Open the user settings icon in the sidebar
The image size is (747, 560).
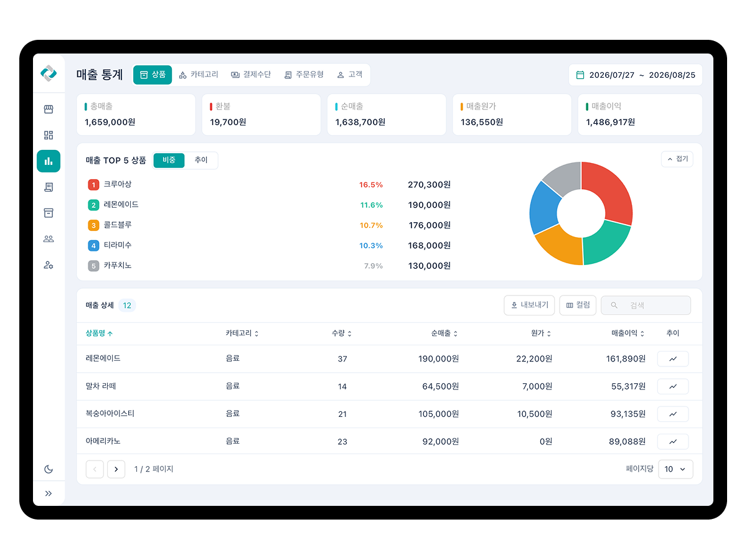[x=49, y=265]
